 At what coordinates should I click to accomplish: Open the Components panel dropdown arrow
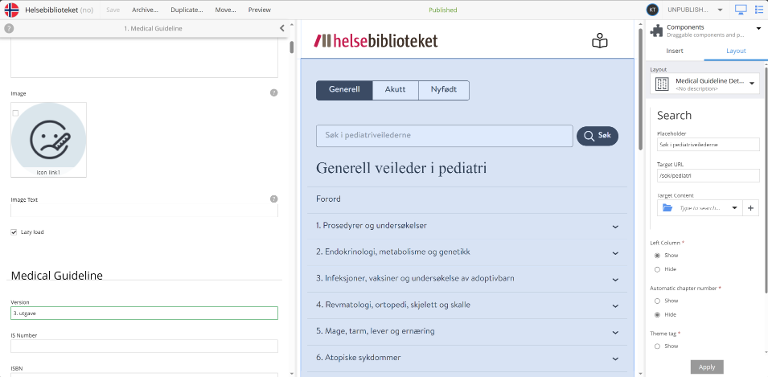point(759,28)
